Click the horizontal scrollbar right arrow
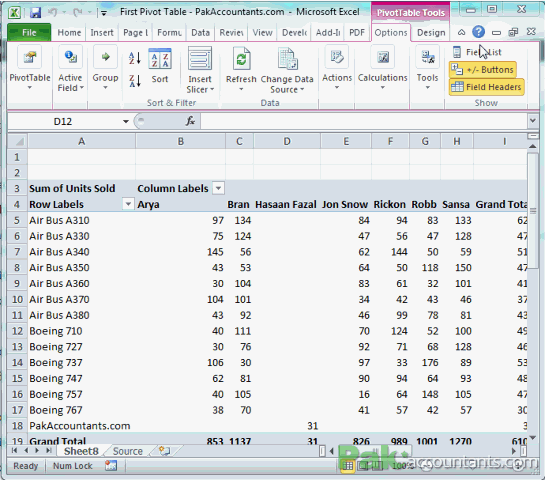 [514, 451]
